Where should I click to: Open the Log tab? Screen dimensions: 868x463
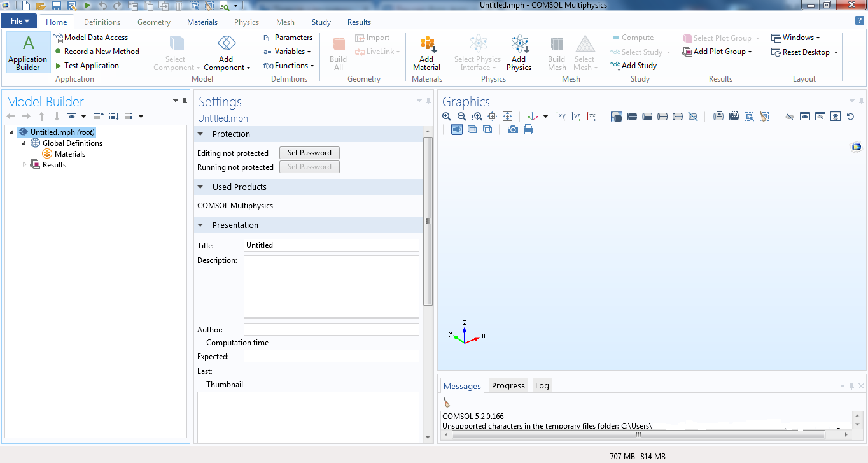pyautogui.click(x=542, y=385)
